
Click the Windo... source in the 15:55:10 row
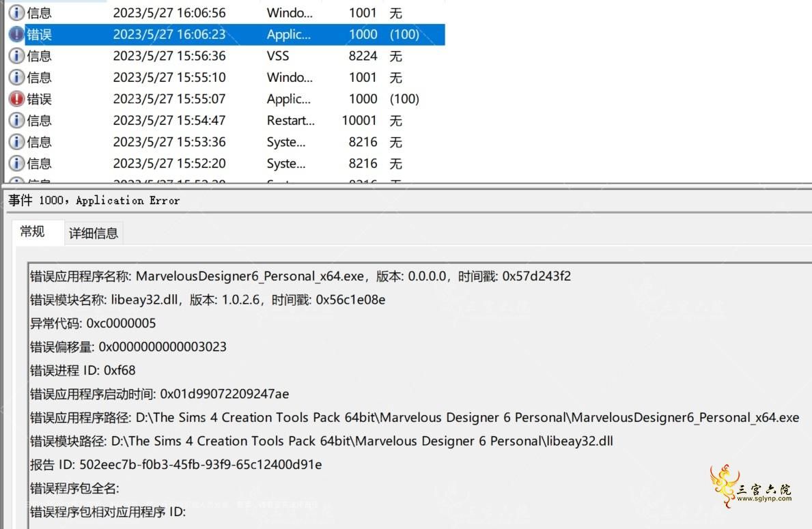pyautogui.click(x=290, y=77)
